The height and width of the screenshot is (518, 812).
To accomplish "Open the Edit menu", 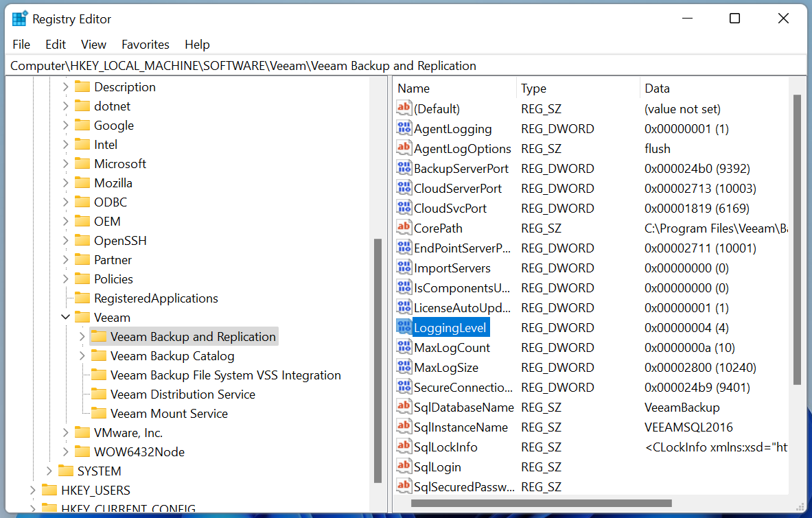I will (x=55, y=44).
